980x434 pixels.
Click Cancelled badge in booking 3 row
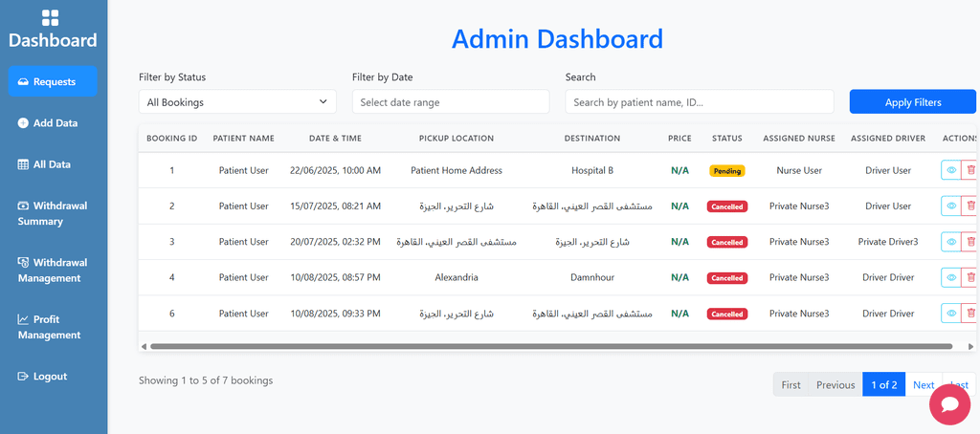[x=727, y=242]
